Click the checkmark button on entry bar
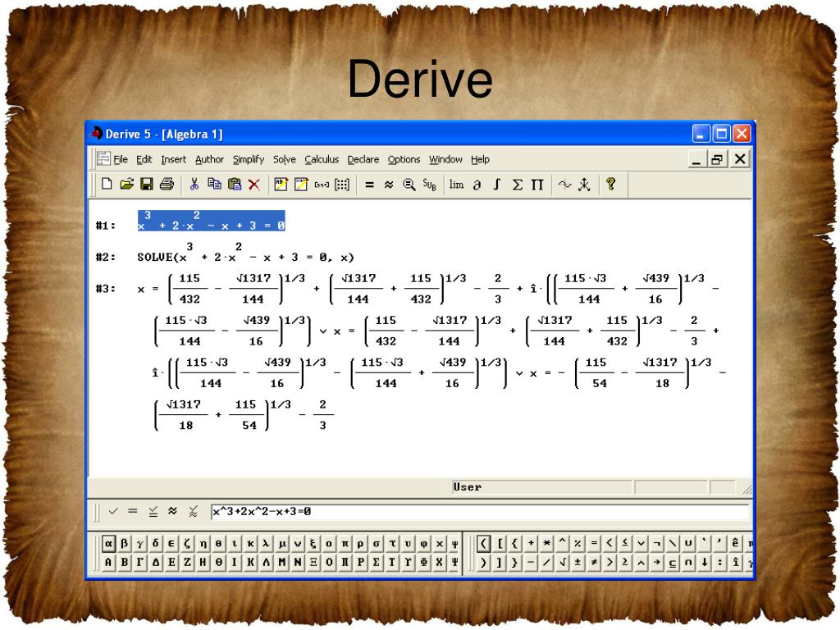The height and width of the screenshot is (630, 840). point(113,511)
